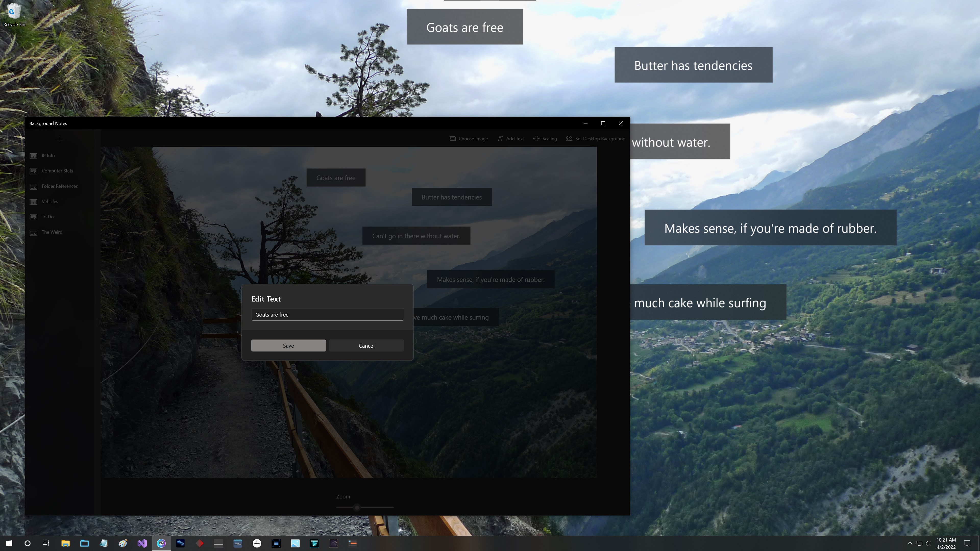Show hidden system tray icons
980x551 pixels.
pos(910,543)
